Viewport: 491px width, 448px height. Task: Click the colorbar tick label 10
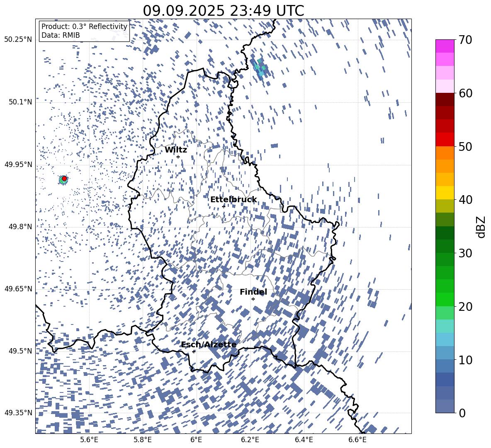pos(465,360)
